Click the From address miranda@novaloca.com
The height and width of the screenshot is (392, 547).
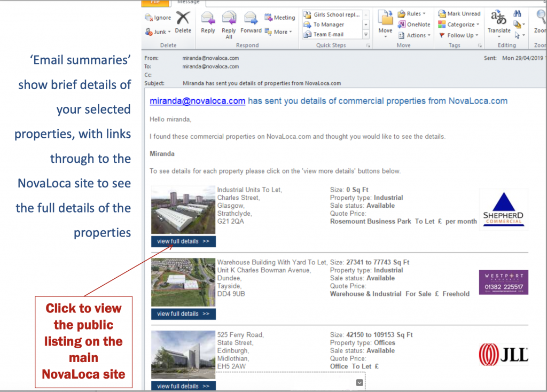point(210,58)
